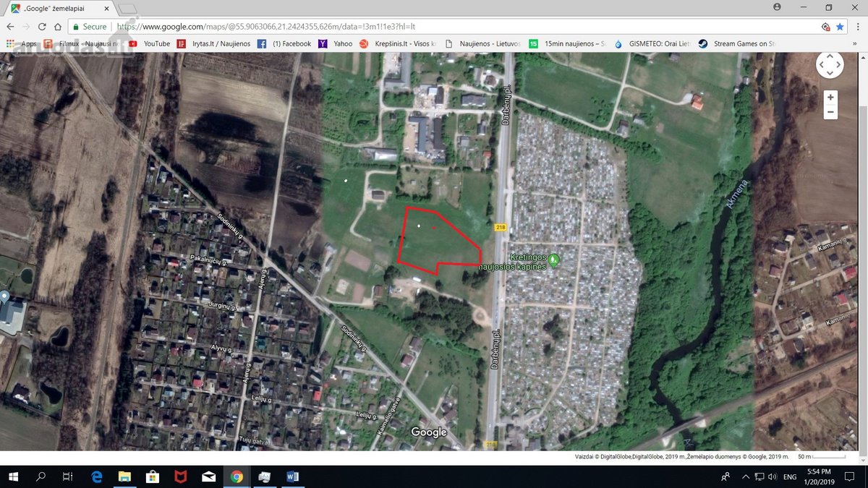
Task: Open the network icon in the system tray
Action: point(759,476)
